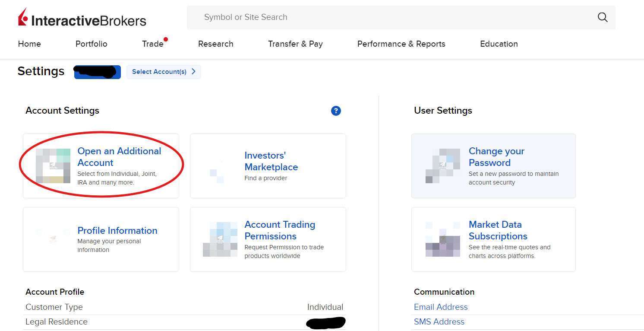Screen dimensions: 644x331
Task: Open Account Settings help question icon
Action: point(336,111)
